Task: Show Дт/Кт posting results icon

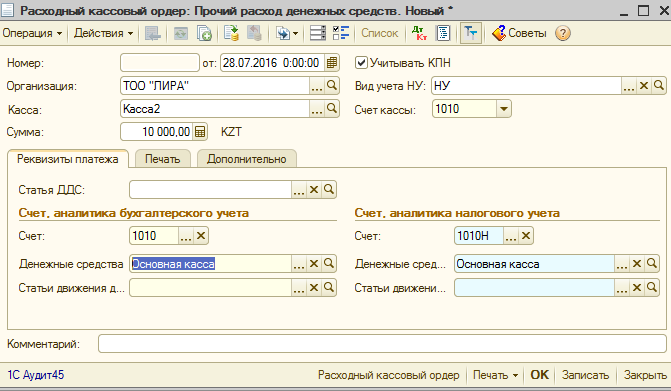Action: (x=419, y=33)
